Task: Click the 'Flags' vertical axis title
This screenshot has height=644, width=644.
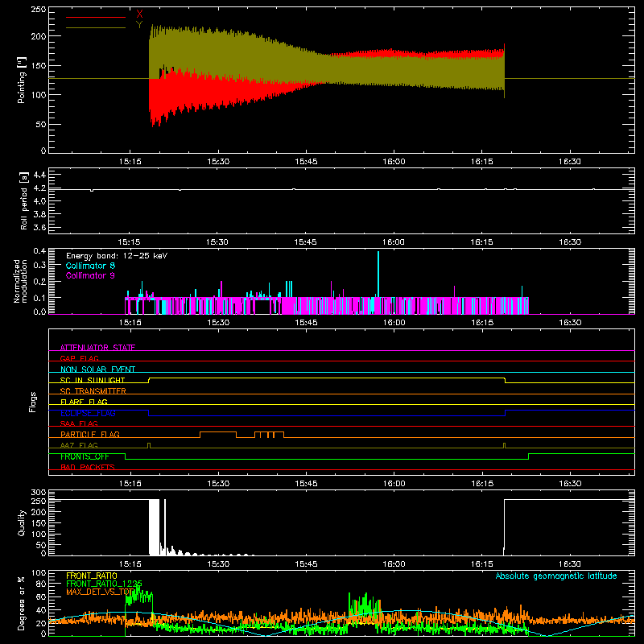Action: 32,402
